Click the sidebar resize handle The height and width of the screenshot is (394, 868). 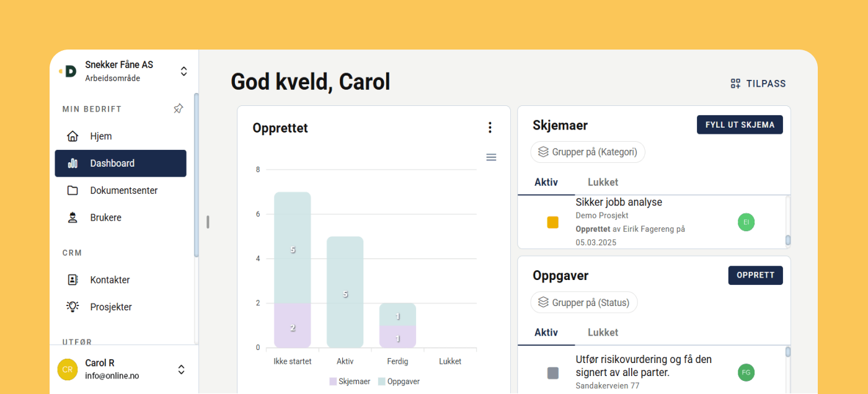[208, 222]
